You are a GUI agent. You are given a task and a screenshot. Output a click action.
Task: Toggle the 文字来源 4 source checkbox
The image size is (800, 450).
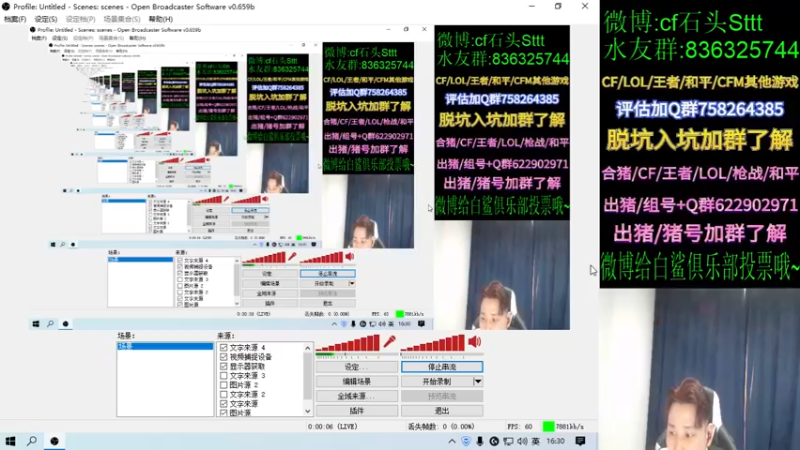pos(223,347)
